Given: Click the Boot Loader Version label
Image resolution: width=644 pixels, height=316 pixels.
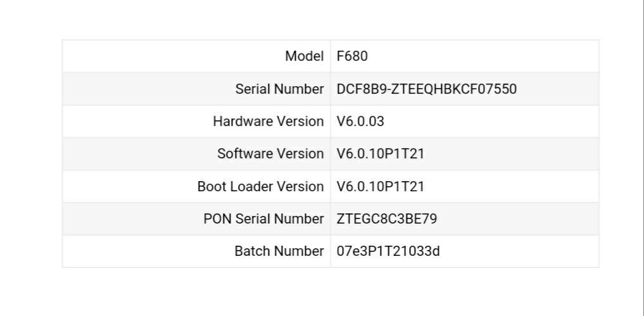Looking at the screenshot, I should (x=260, y=187).
